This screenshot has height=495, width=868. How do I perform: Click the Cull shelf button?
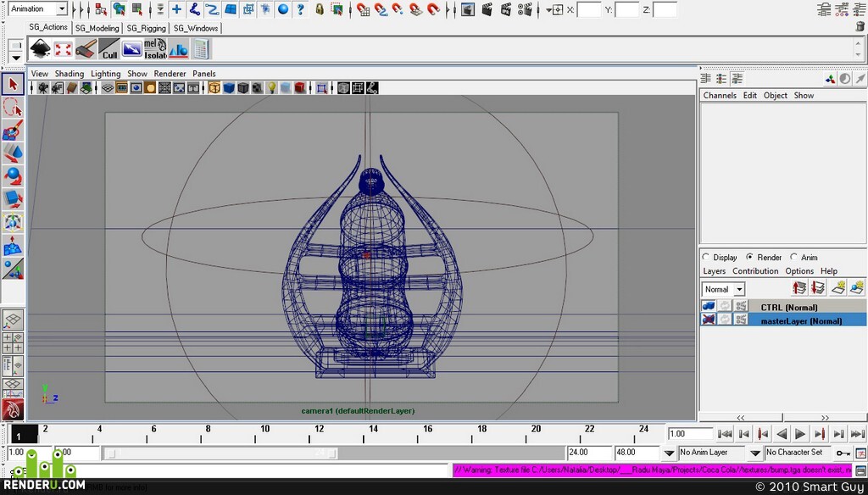pos(109,48)
